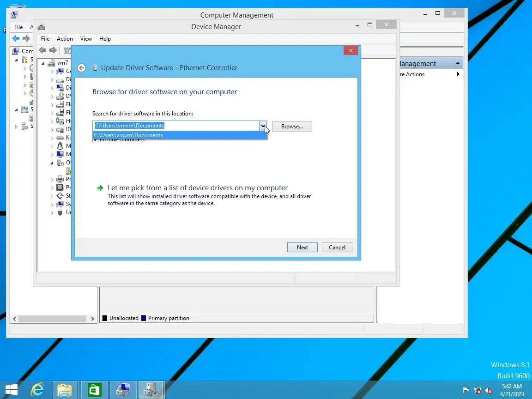Close the Update Driver Software dialog
Viewport: 532px width, 399px height.
click(351, 50)
